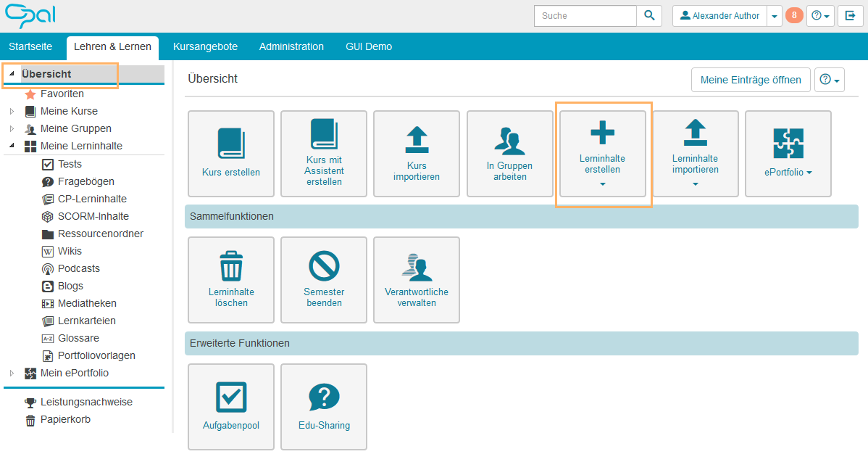Screen dimensions: 868x462
Task: Click the Edu-Sharing question bubble icon
Action: [324, 397]
